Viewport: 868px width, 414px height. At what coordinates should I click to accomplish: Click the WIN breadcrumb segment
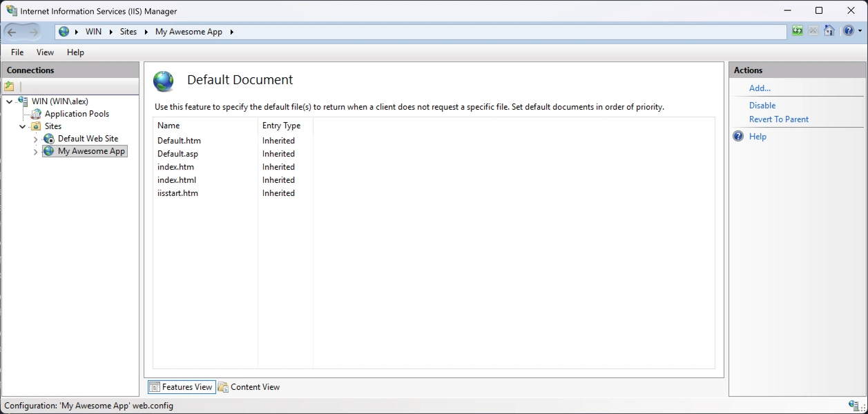93,32
